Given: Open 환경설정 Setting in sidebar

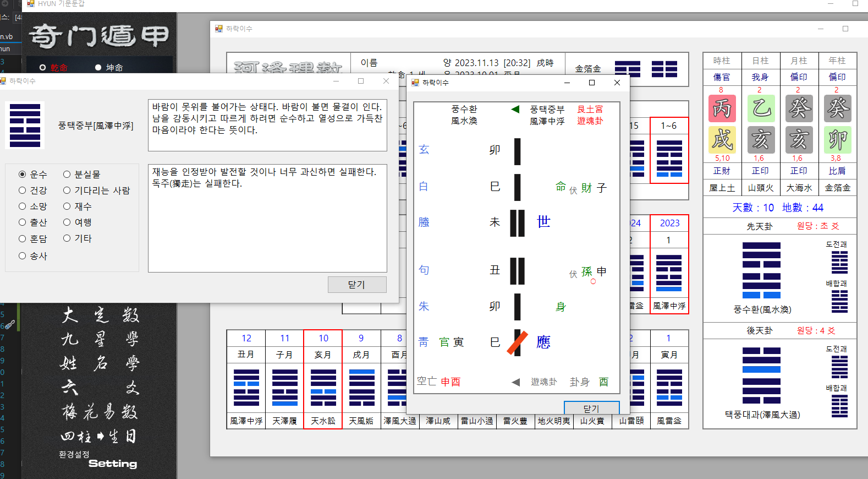Looking at the screenshot, I should 99,460.
